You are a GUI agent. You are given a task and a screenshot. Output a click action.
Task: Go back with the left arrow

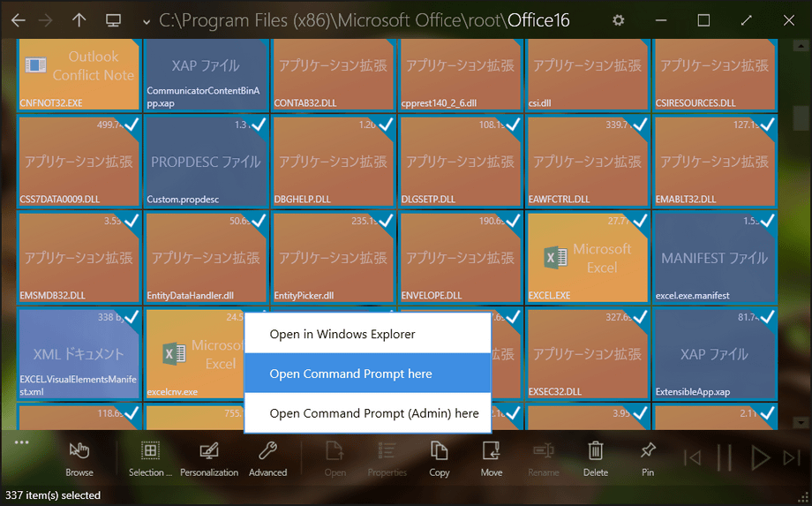pos(19,20)
